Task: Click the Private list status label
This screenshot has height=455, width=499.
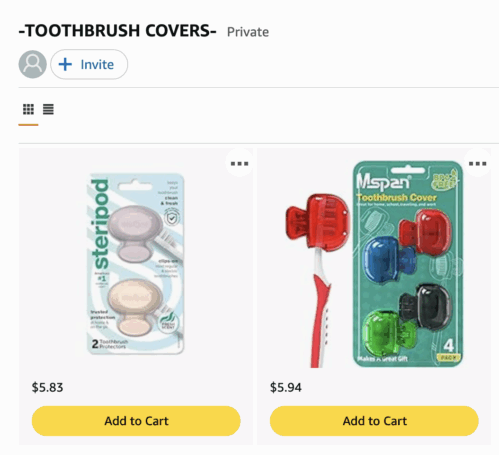Action: [248, 32]
